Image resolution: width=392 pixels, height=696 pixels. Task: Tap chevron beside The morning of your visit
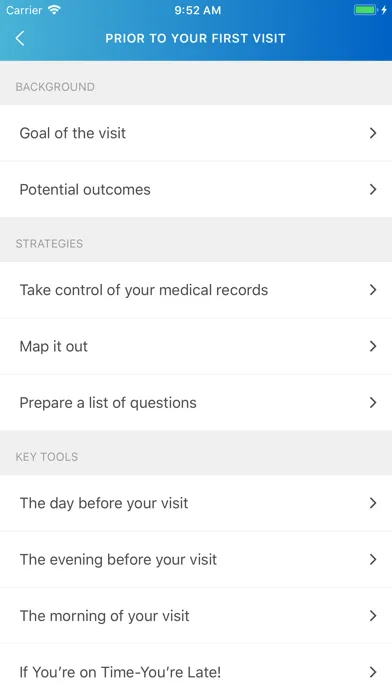(x=373, y=616)
